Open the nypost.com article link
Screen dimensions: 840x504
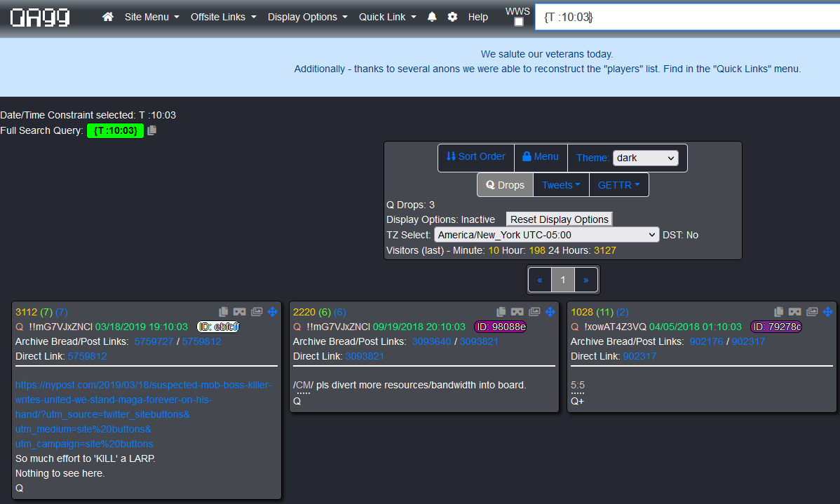(x=143, y=414)
